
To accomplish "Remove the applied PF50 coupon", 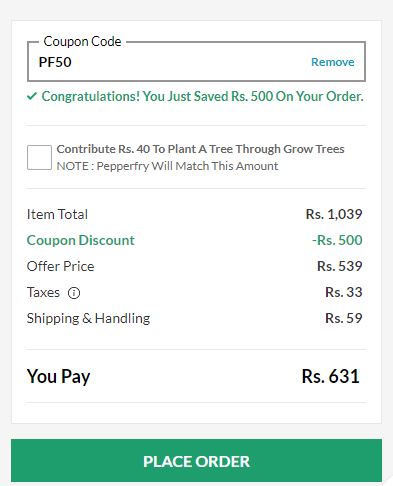I will coord(332,62).
